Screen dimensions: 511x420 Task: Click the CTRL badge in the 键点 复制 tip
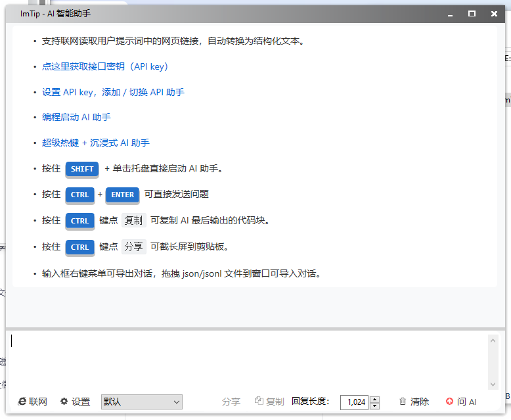[80, 221]
